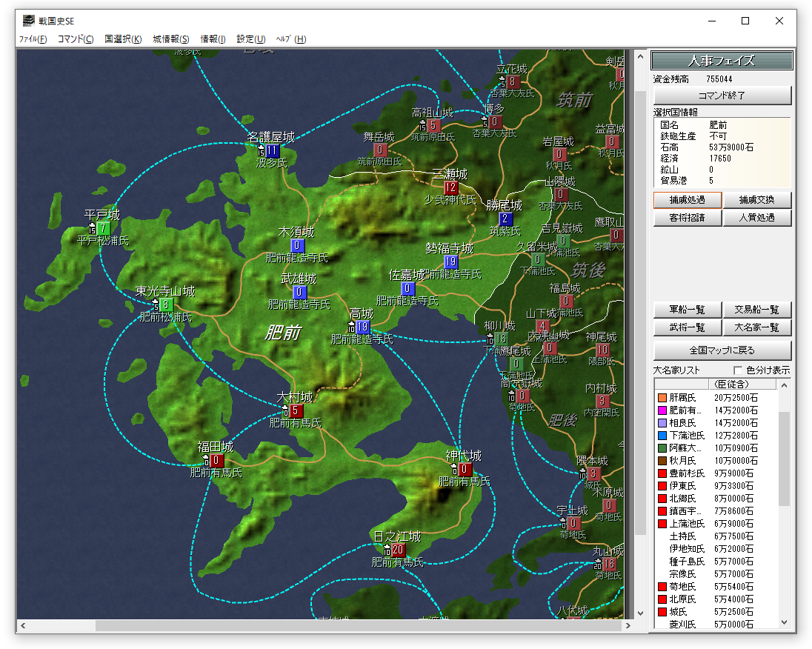Click the 捕虜処遇 button
812x649 pixels.
[x=687, y=200]
